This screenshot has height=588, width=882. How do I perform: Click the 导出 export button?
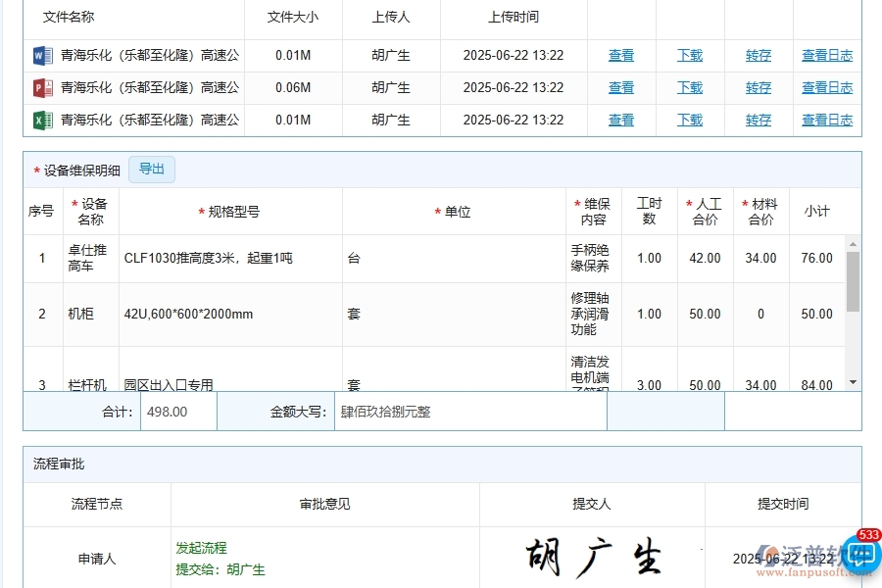click(151, 169)
